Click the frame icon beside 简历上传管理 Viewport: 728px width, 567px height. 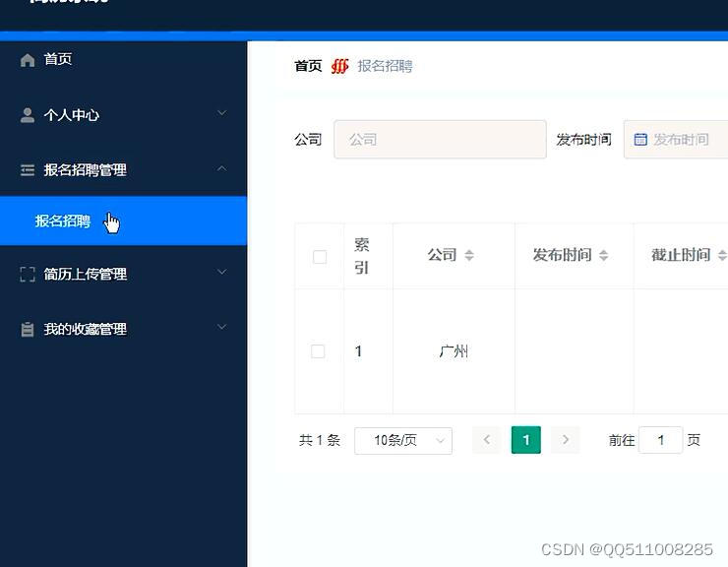pyautogui.click(x=28, y=275)
